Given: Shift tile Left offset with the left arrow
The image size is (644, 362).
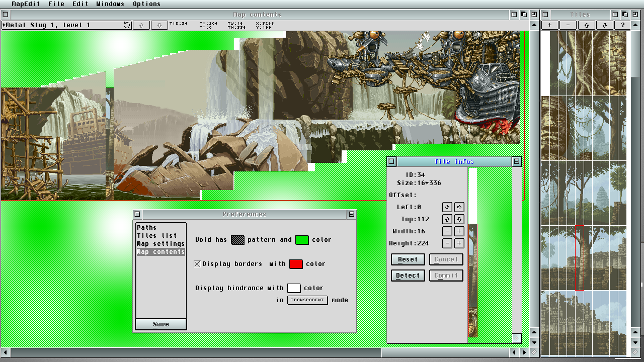Looking at the screenshot, I should [447, 207].
